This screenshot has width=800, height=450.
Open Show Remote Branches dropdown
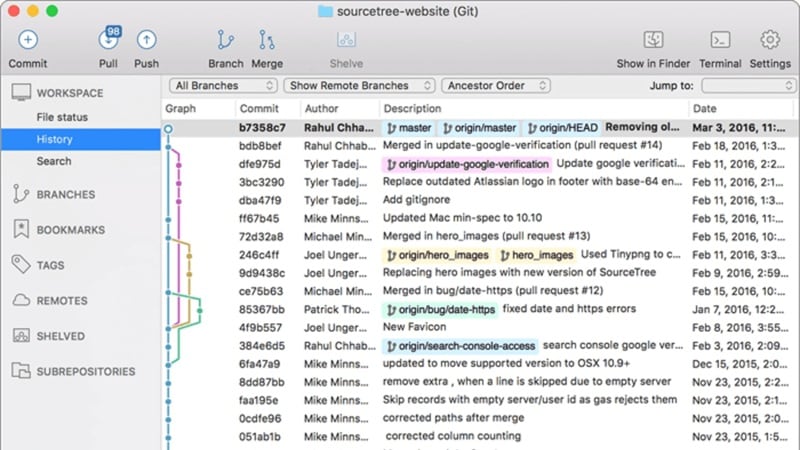pos(359,86)
